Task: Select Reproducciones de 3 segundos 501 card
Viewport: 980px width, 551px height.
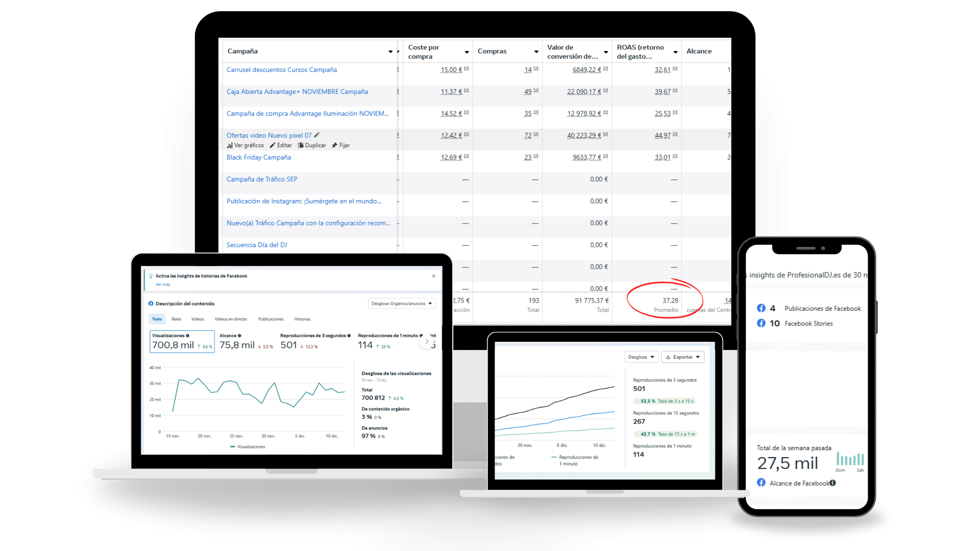Action: coord(315,341)
